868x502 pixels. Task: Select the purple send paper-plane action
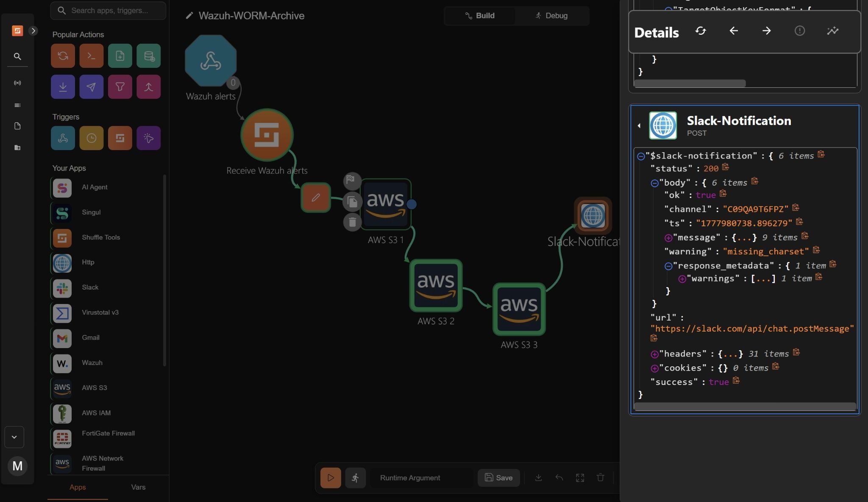92,87
